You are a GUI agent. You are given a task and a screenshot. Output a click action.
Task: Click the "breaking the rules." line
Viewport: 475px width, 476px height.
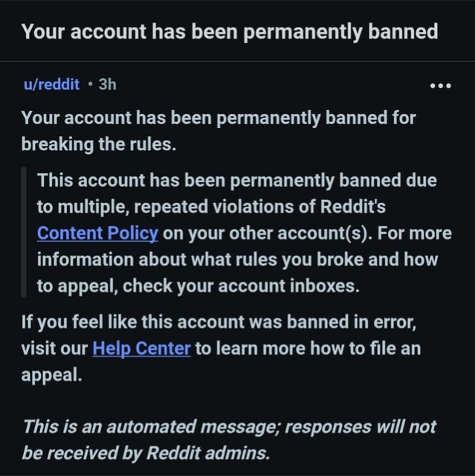click(x=99, y=144)
